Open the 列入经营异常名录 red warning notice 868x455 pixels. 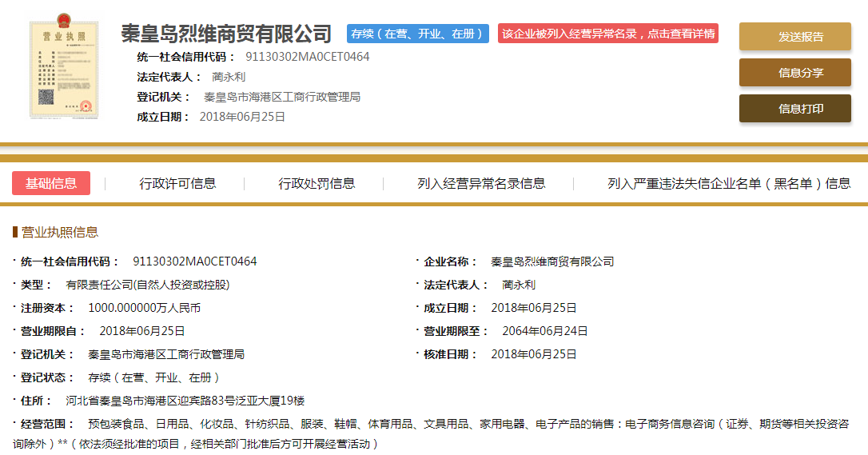(608, 34)
